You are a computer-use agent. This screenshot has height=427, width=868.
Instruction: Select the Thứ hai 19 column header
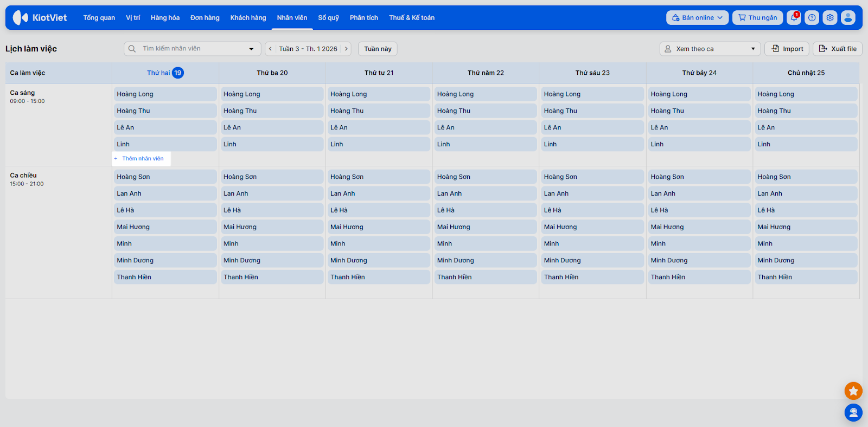pos(165,73)
